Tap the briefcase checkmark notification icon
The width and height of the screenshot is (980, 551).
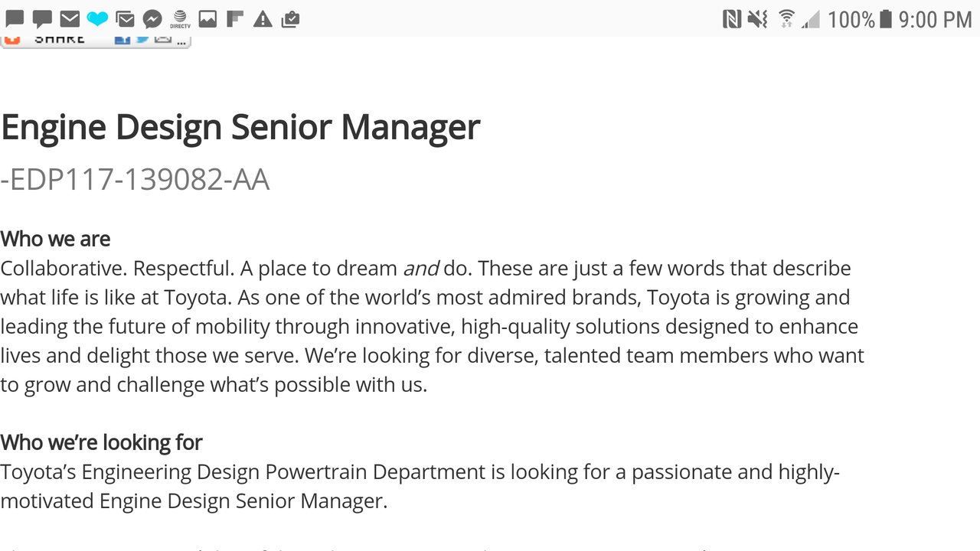290,19
